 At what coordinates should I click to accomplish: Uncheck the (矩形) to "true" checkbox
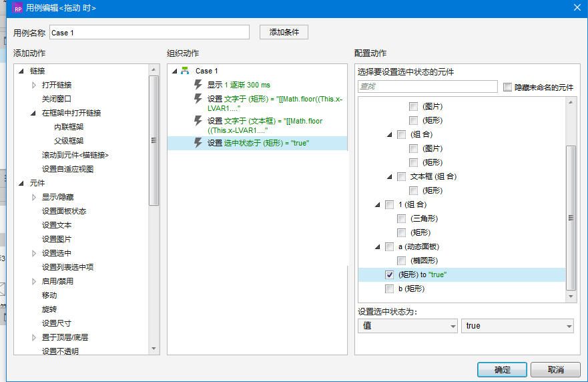[389, 274]
